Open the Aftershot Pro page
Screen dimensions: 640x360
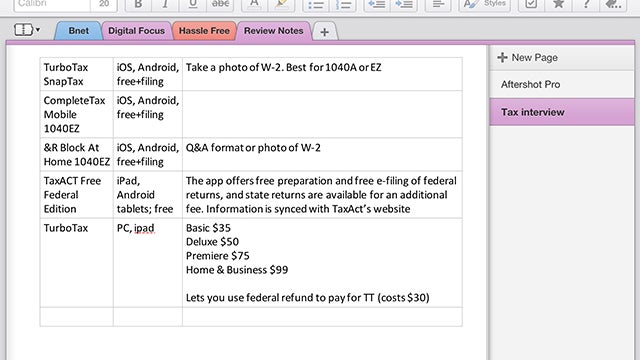pos(562,84)
